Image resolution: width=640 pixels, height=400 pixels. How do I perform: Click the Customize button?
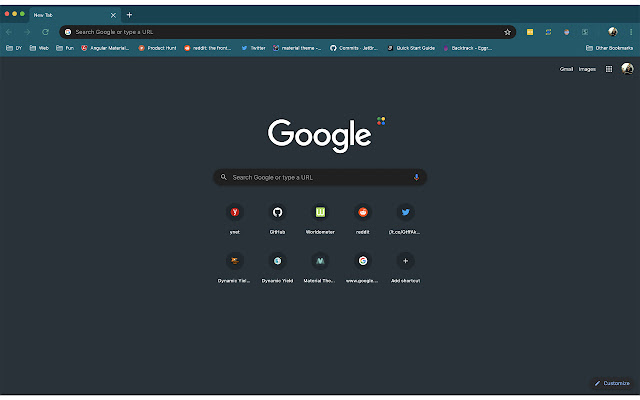tap(612, 383)
